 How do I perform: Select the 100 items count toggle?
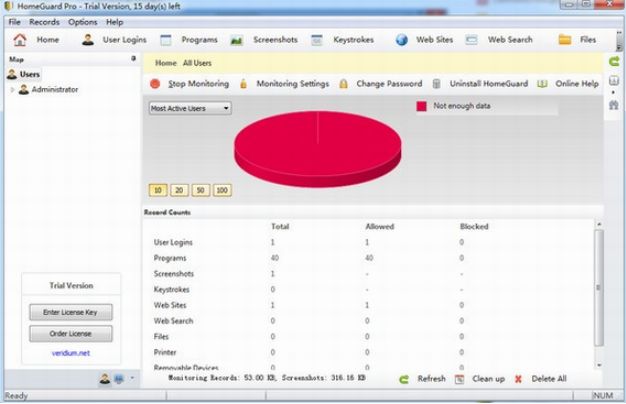[x=221, y=190]
